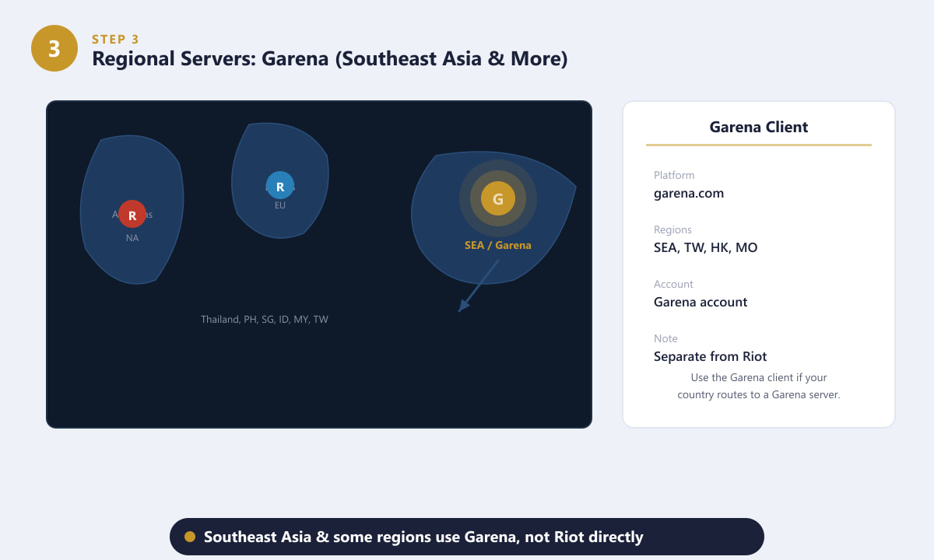934x560 pixels.
Task: Click the gold G Garena marker
Action: 498,198
